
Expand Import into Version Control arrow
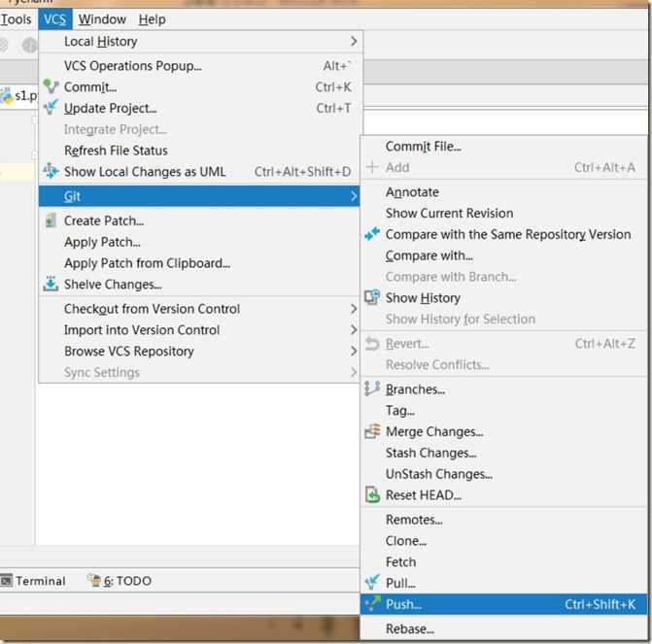[x=354, y=329]
